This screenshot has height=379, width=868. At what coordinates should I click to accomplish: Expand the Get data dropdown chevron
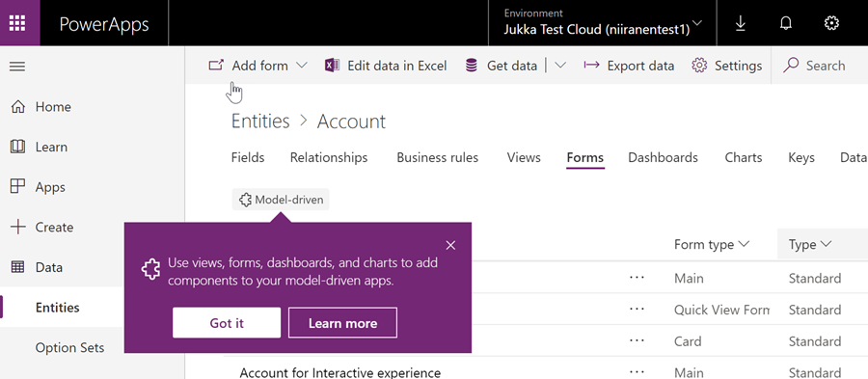point(560,66)
